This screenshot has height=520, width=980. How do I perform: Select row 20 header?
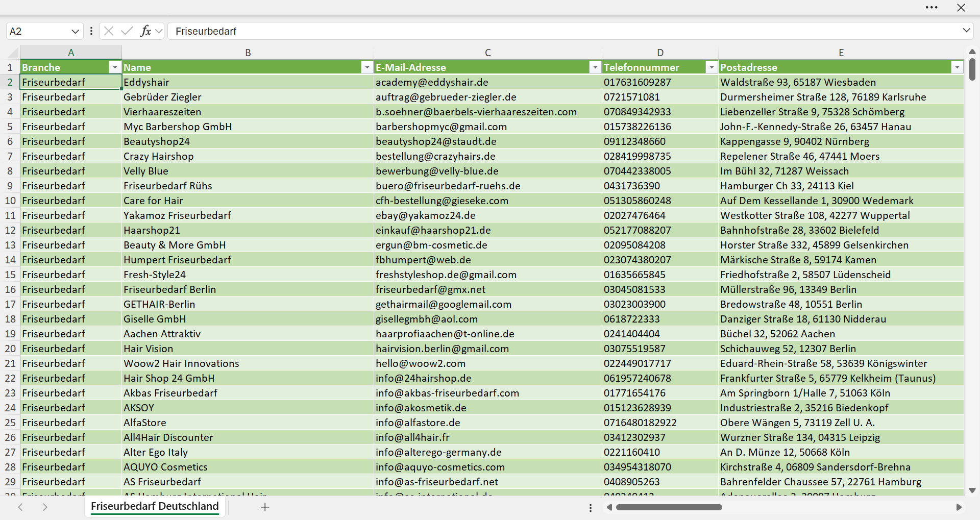coord(10,349)
